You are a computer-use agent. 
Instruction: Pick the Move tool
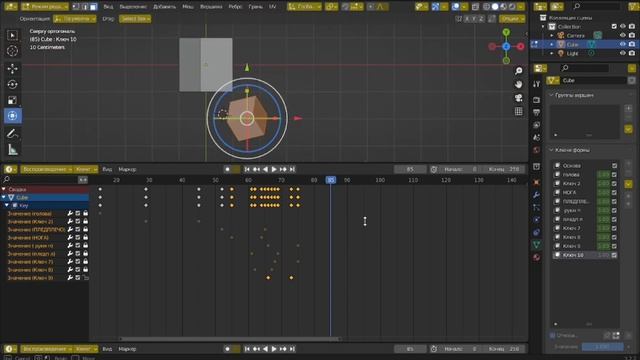[x=12, y=68]
